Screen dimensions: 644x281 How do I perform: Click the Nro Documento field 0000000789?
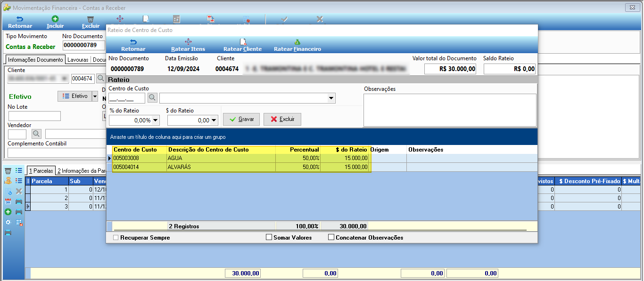84,45
